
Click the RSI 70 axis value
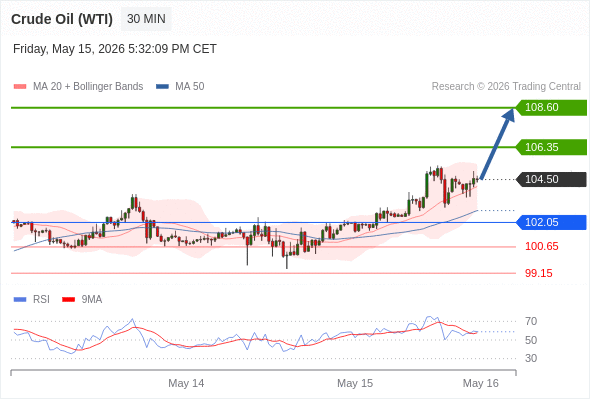(x=531, y=321)
